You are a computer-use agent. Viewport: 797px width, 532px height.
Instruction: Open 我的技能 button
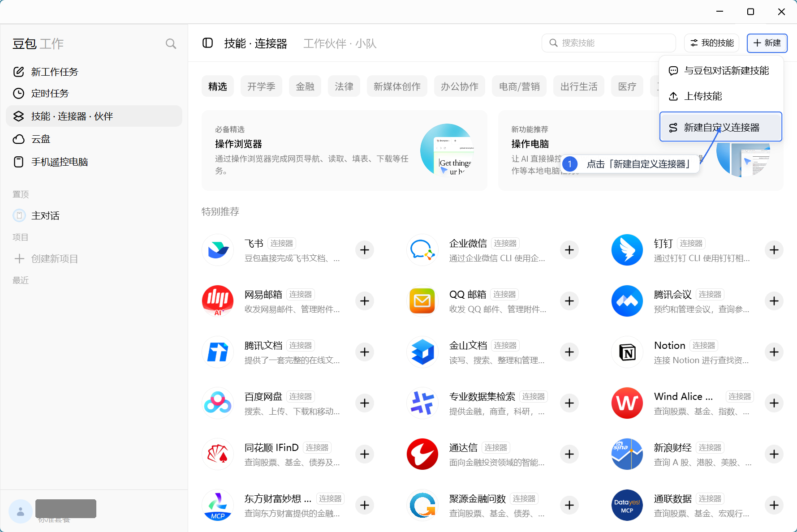coord(712,43)
